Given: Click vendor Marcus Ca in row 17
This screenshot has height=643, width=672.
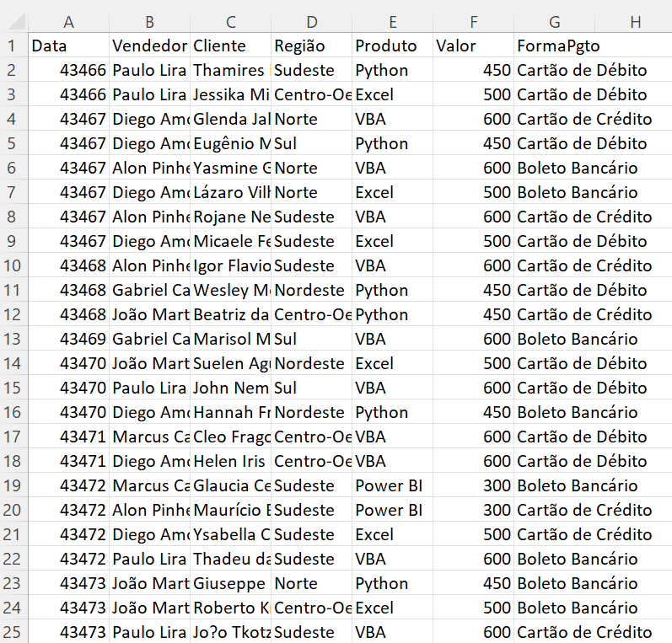Looking at the screenshot, I should 149,437.
